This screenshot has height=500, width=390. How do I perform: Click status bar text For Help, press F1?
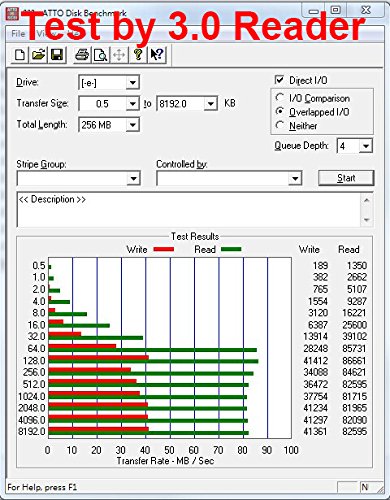pos(42,487)
